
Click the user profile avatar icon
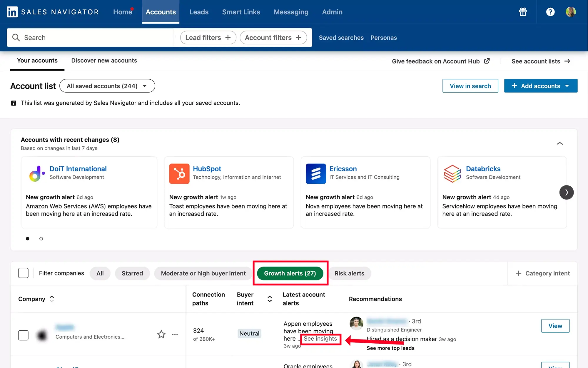571,11
